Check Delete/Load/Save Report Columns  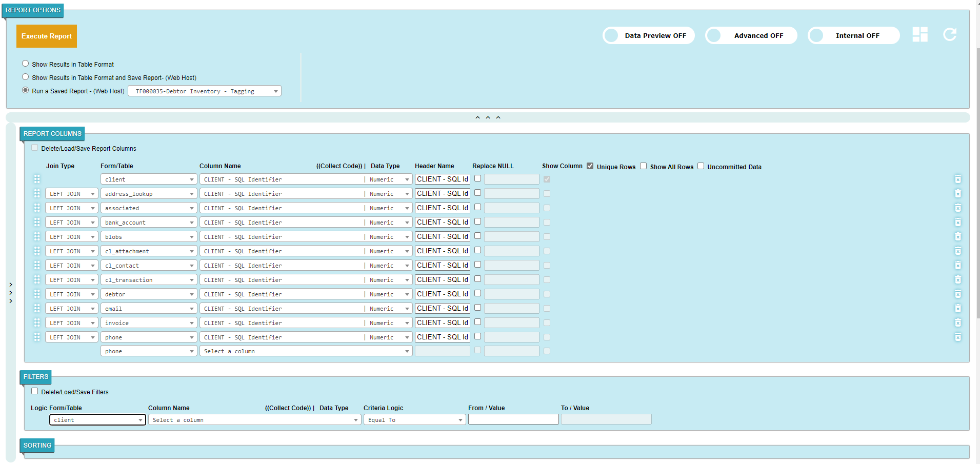pyautogui.click(x=34, y=148)
